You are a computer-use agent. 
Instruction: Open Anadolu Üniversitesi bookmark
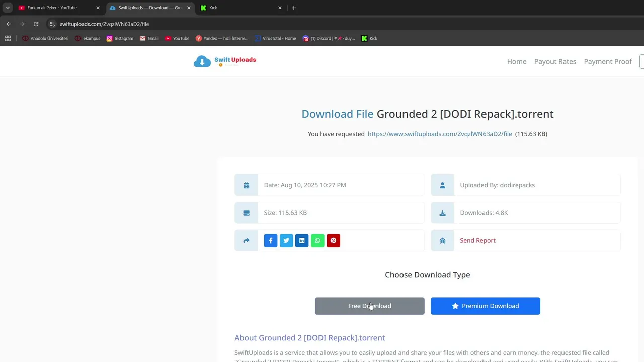point(45,38)
